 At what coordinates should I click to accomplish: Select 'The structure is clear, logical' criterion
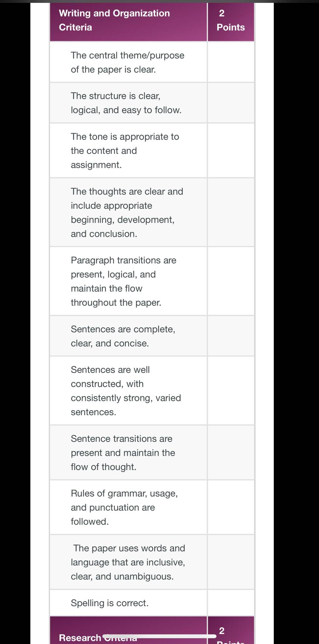(128, 103)
